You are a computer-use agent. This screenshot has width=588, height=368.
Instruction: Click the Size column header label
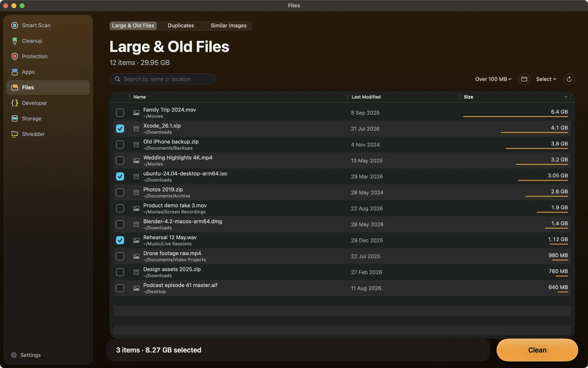pos(468,97)
